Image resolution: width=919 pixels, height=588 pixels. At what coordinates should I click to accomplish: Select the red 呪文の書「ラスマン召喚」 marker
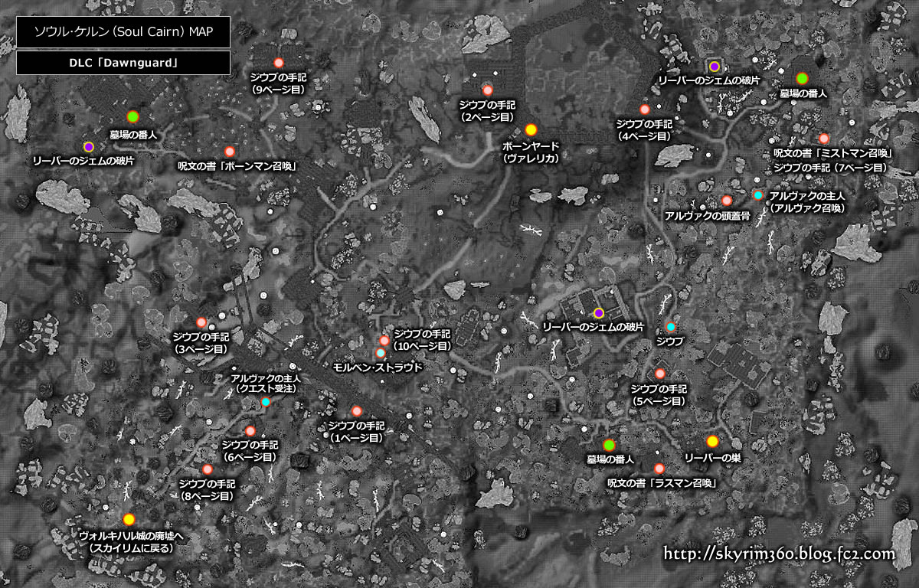pos(659,469)
